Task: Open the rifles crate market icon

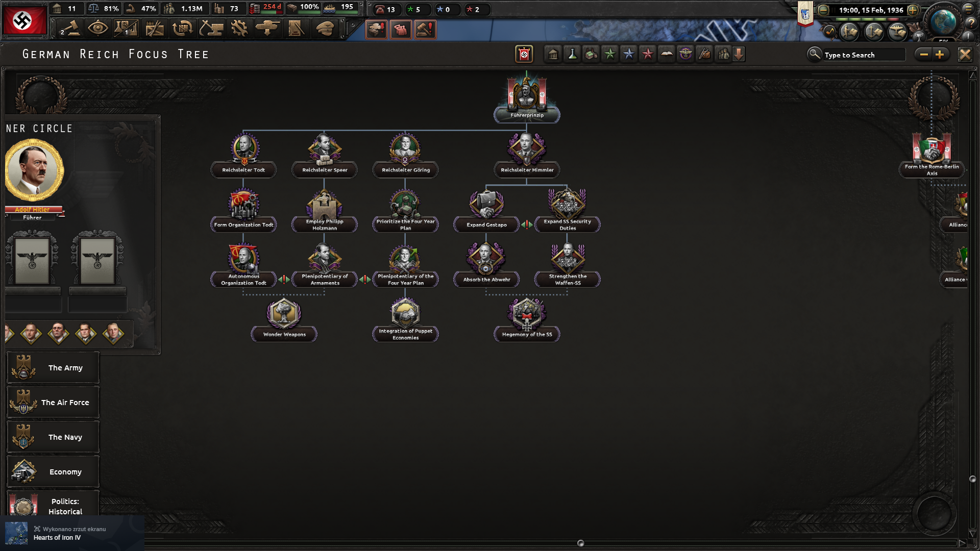Action: tap(154, 29)
